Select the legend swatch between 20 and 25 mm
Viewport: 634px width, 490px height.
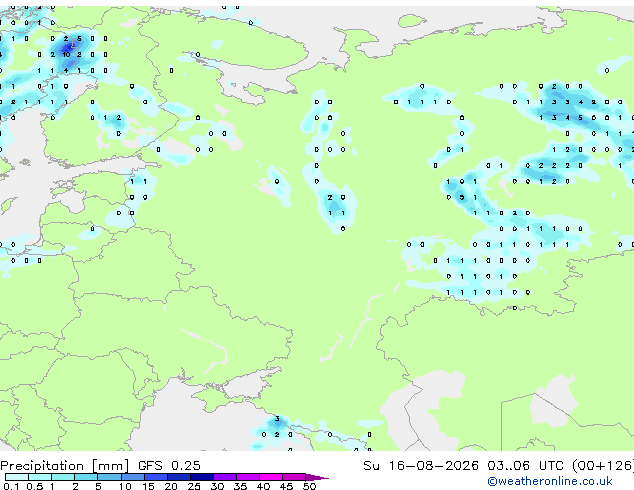[179, 477]
